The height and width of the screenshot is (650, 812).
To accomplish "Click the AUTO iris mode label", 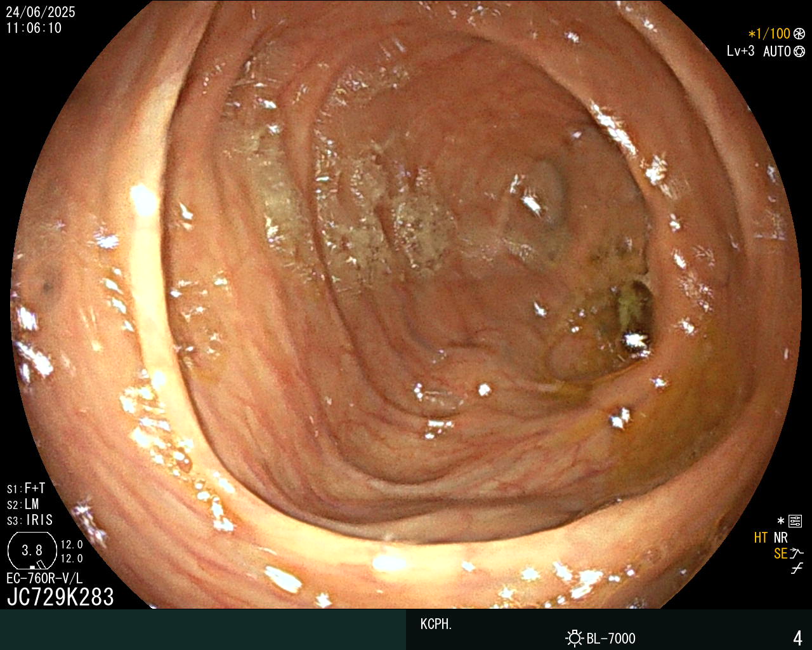I will 776,51.
